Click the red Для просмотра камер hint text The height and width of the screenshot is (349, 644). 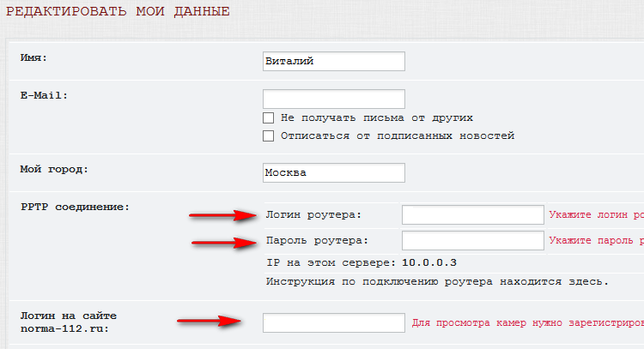pyautogui.click(x=526, y=323)
